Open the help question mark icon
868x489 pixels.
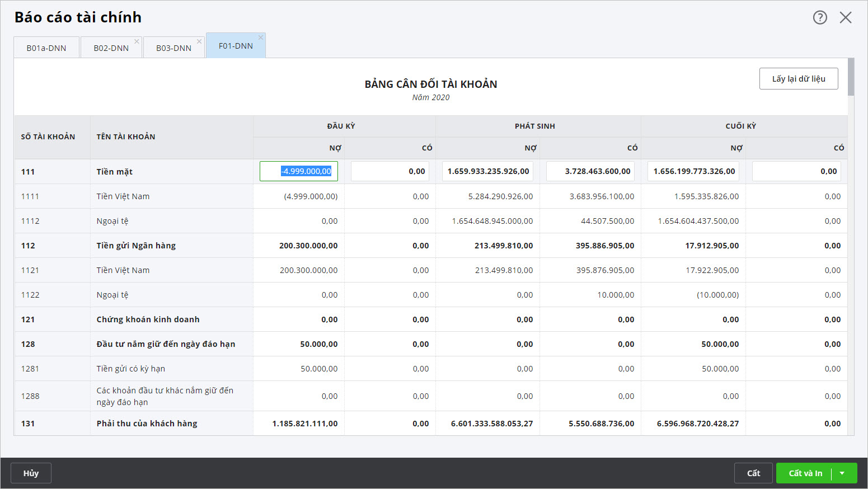pyautogui.click(x=820, y=17)
